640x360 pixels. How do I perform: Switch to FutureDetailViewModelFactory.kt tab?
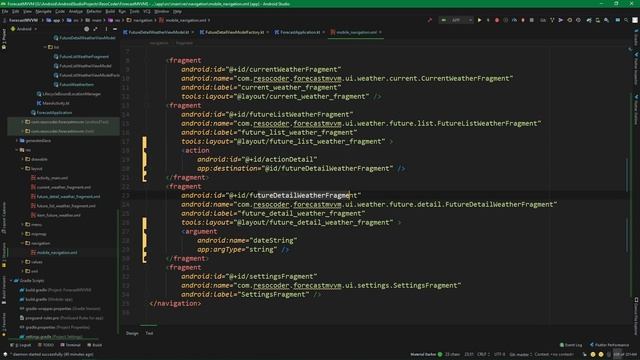[x=234, y=32]
